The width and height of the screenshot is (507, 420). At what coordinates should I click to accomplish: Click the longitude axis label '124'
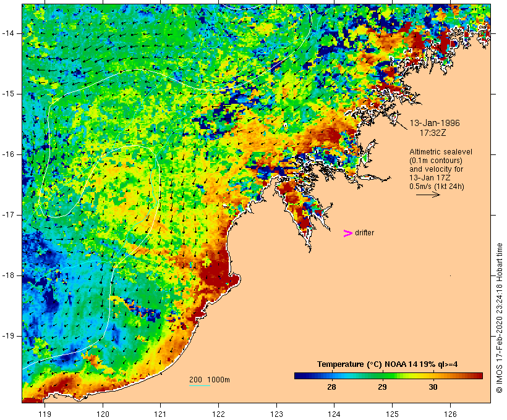tap(334, 414)
